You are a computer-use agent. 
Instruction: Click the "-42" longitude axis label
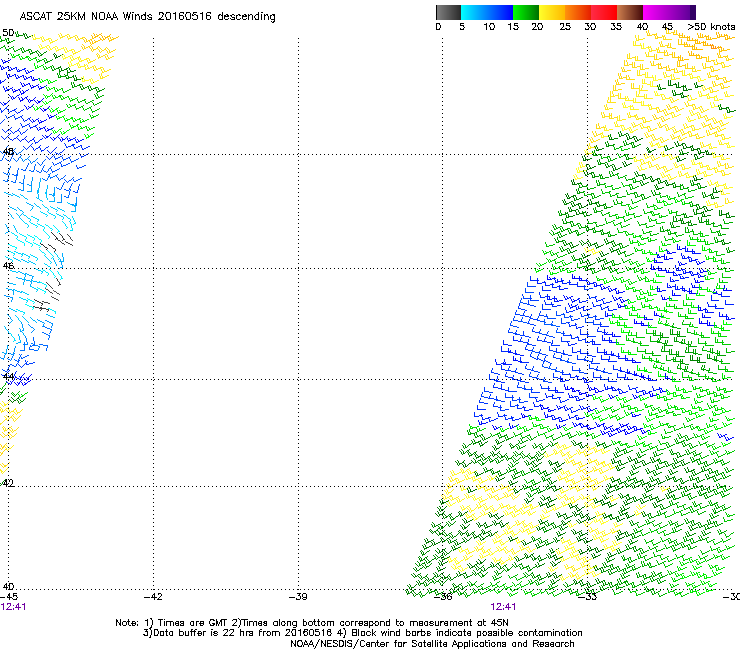tap(153, 597)
